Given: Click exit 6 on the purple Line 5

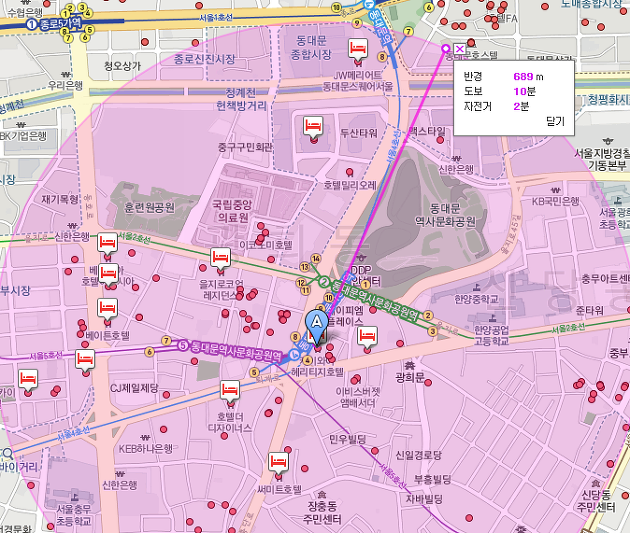Looking at the screenshot, I should (149, 352).
